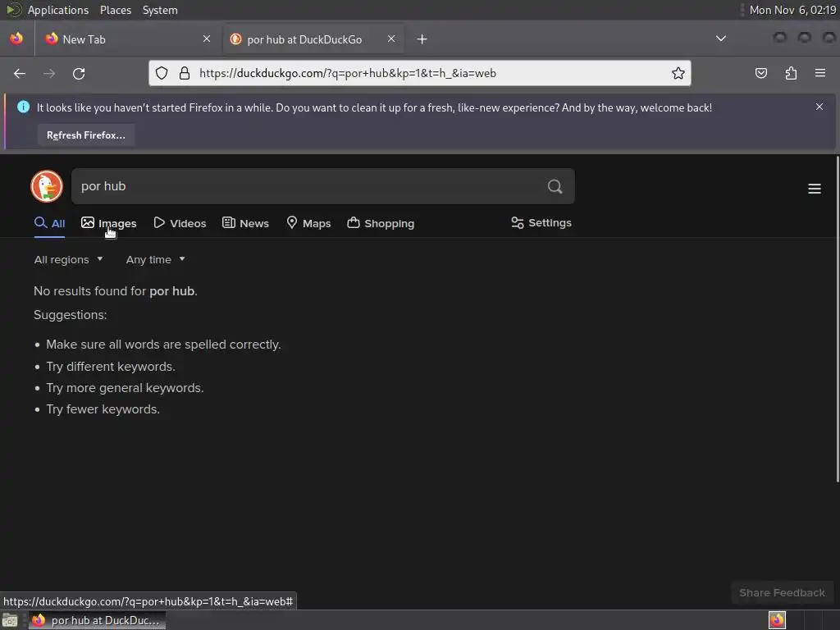Viewport: 840px width, 630px height.
Task: Click "Try fewer keywords." text
Action: tap(103, 409)
